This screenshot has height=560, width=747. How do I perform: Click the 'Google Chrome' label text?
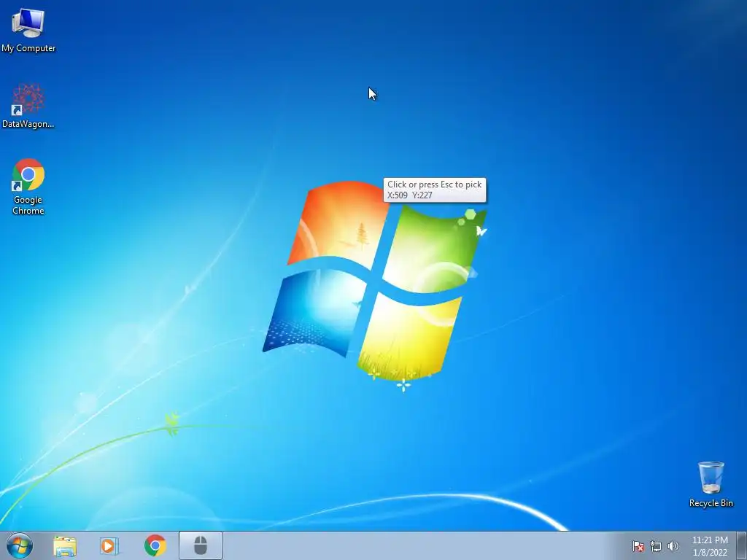(x=28, y=205)
